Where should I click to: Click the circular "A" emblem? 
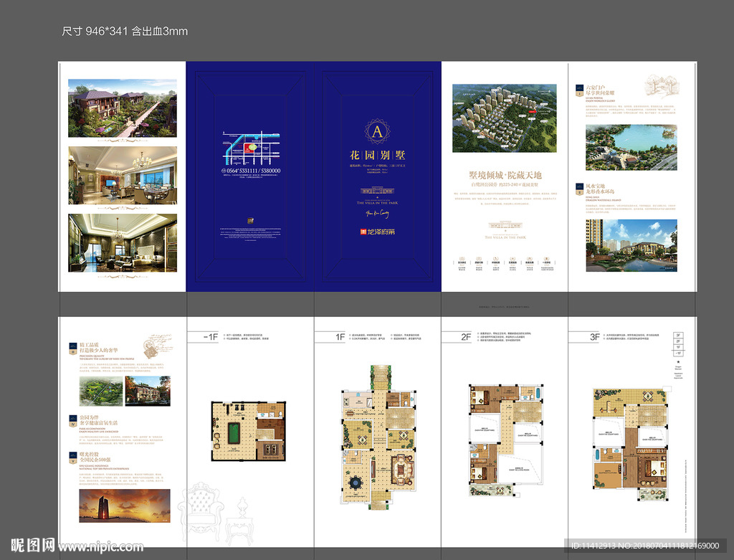click(377, 131)
